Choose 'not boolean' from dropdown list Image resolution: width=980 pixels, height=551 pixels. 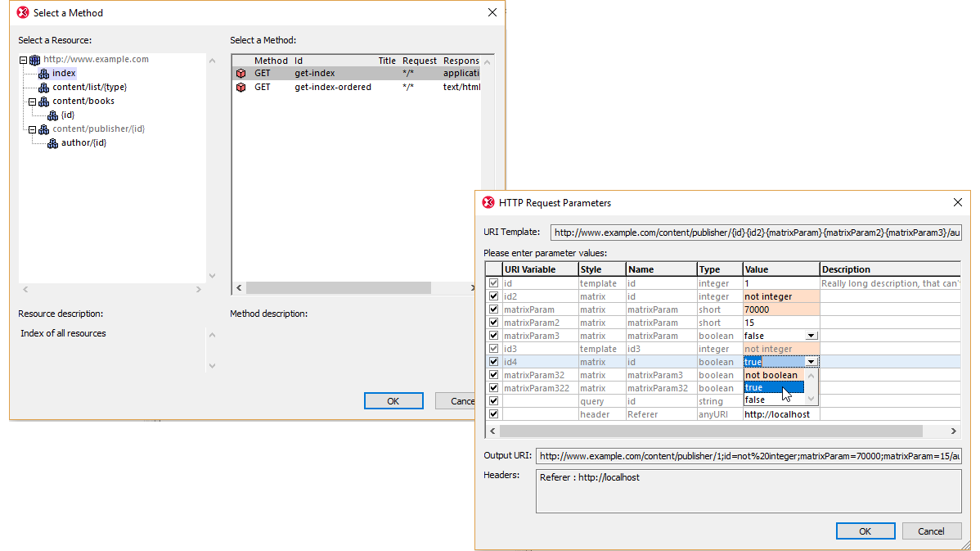tap(771, 375)
